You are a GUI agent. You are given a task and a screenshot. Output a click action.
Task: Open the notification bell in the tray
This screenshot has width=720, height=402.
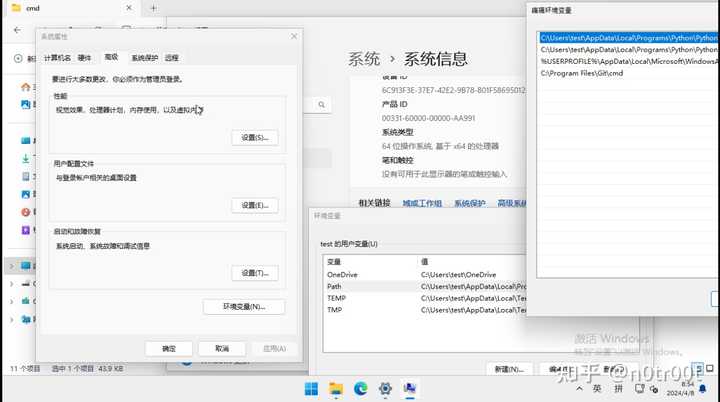coord(703,389)
